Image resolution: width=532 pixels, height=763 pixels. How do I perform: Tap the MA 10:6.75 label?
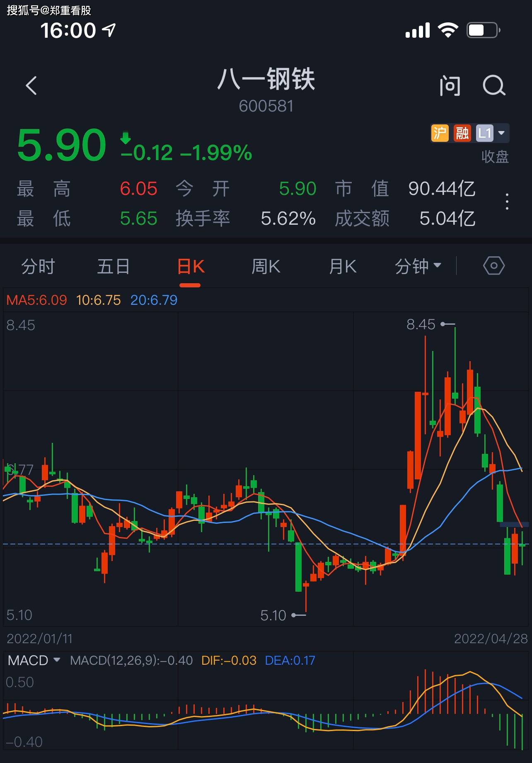click(x=99, y=300)
